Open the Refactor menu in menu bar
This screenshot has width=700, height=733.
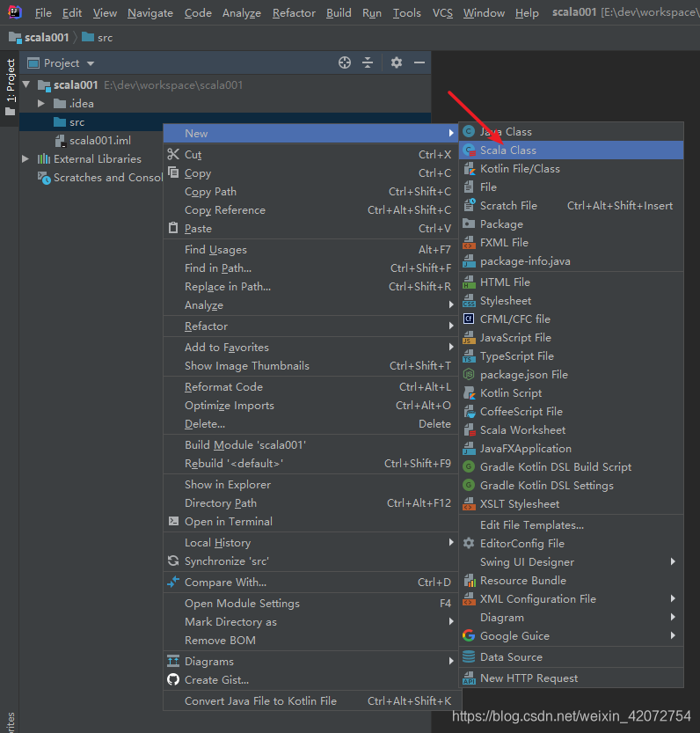coord(294,13)
